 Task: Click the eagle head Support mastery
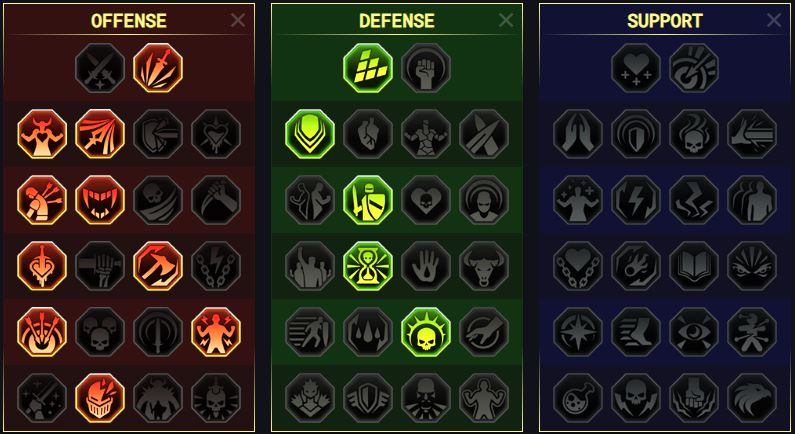[x=752, y=398]
